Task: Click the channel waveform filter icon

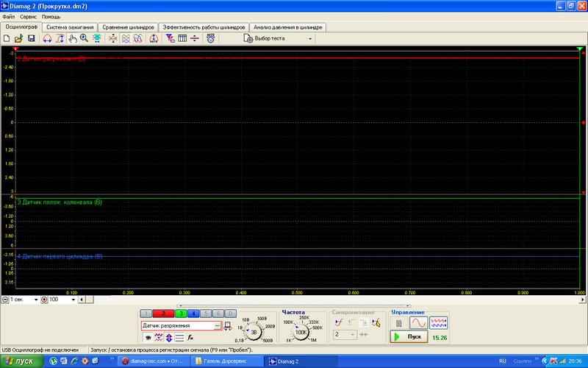Action: click(x=159, y=338)
